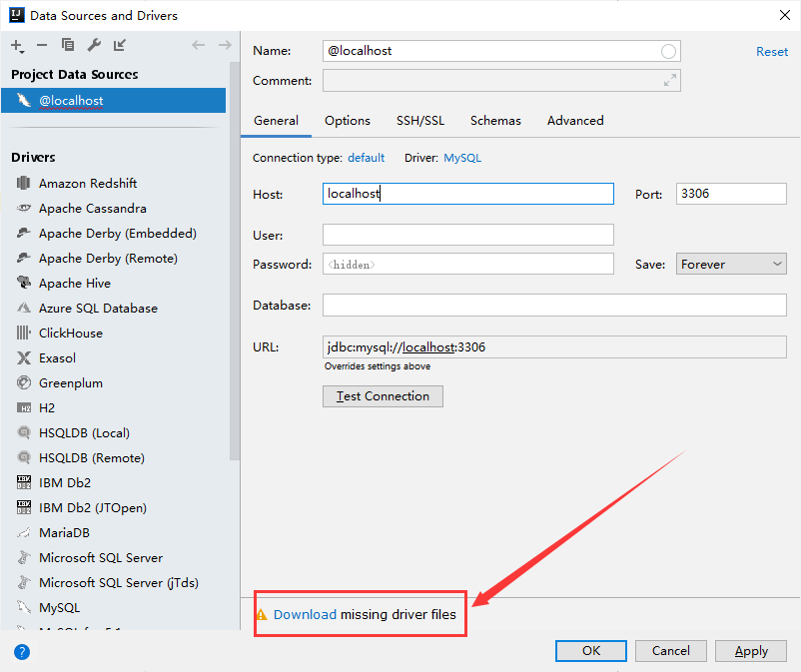
Task: Close the Data Sources and Drivers dialog
Action: coord(785,15)
